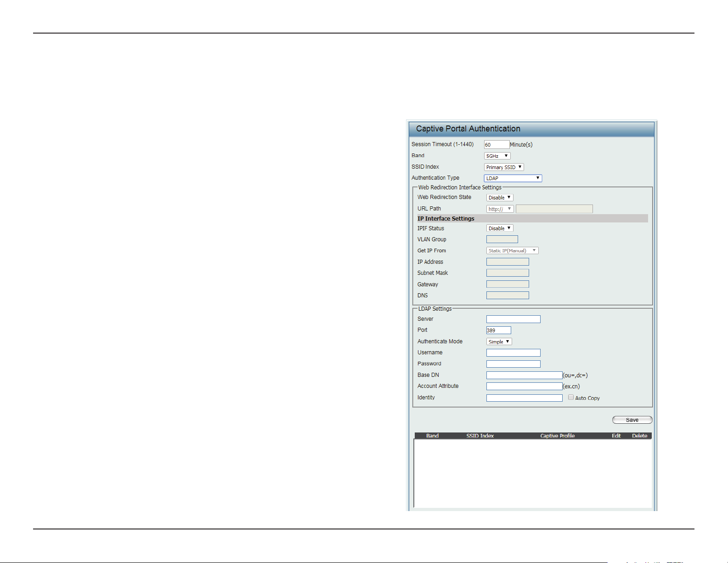Click the Subnet Mask field
The width and height of the screenshot is (728, 563).
tap(508, 273)
